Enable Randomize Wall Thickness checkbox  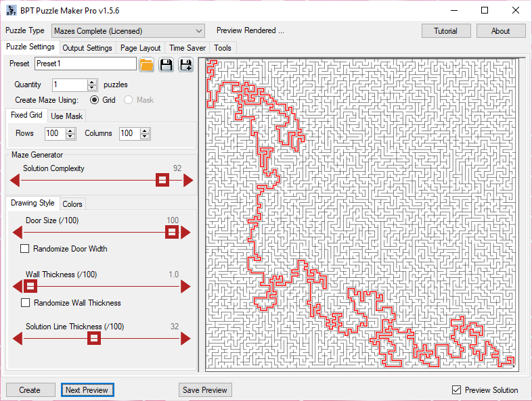click(x=26, y=303)
